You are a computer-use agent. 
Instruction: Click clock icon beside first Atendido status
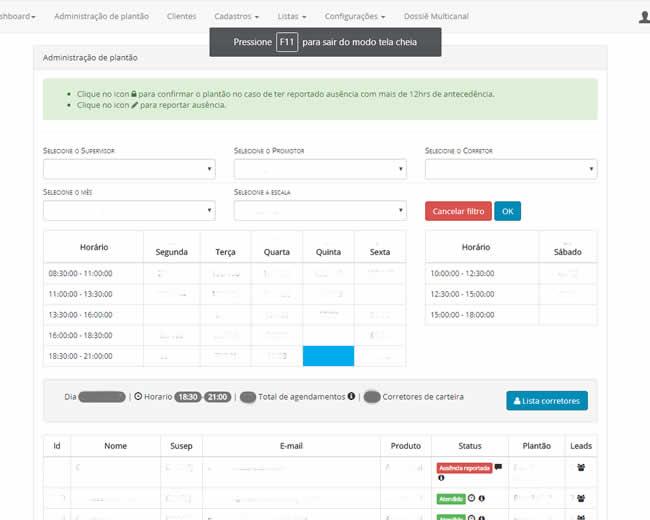(x=471, y=498)
